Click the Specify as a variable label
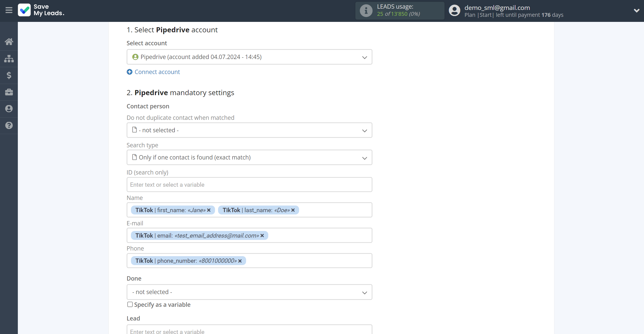The height and width of the screenshot is (334, 644). (162, 305)
